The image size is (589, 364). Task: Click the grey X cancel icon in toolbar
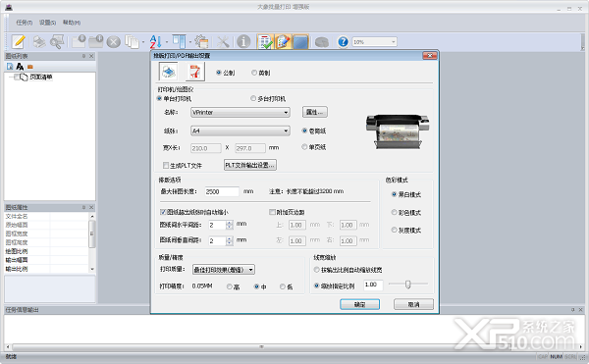(x=114, y=42)
